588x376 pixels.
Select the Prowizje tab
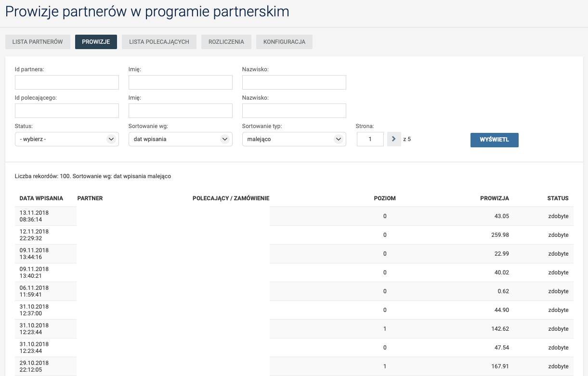point(96,42)
